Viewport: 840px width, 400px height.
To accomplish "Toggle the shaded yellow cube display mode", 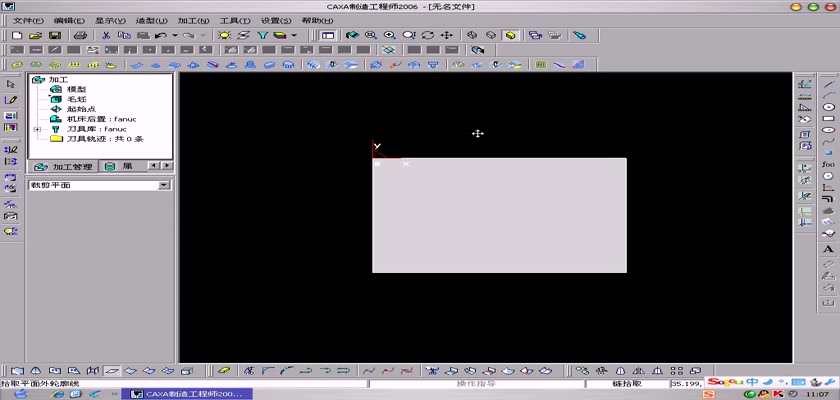I will pyautogui.click(x=511, y=35).
